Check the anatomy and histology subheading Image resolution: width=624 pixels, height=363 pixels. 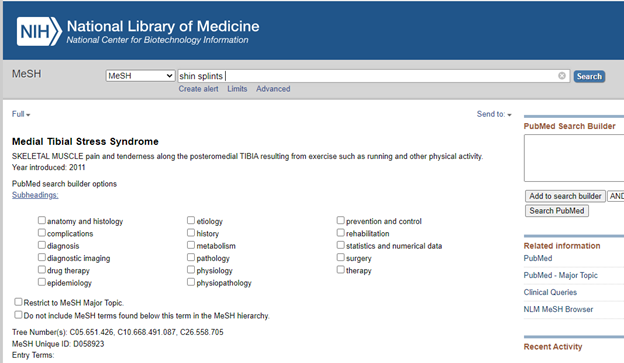click(x=42, y=220)
